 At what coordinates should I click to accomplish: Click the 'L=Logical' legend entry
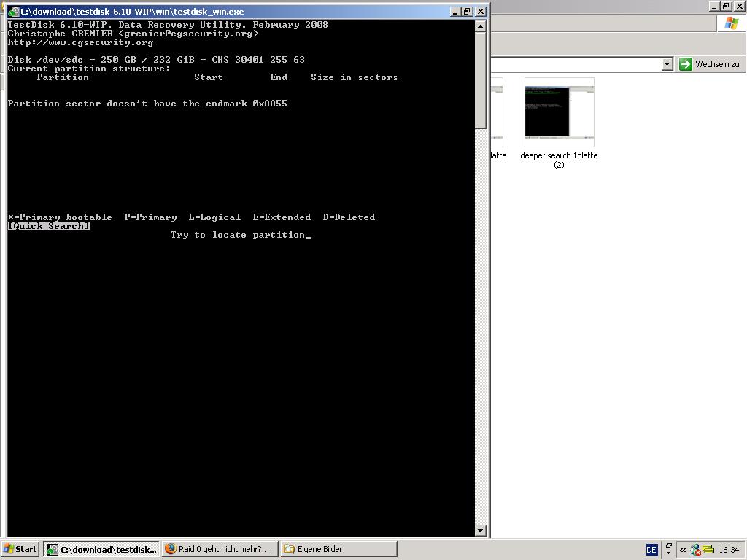[214, 217]
